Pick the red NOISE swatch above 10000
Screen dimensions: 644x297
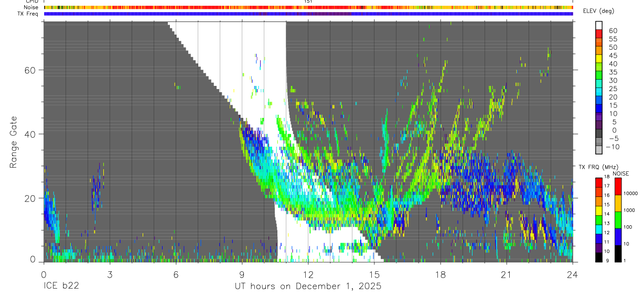click(619, 186)
